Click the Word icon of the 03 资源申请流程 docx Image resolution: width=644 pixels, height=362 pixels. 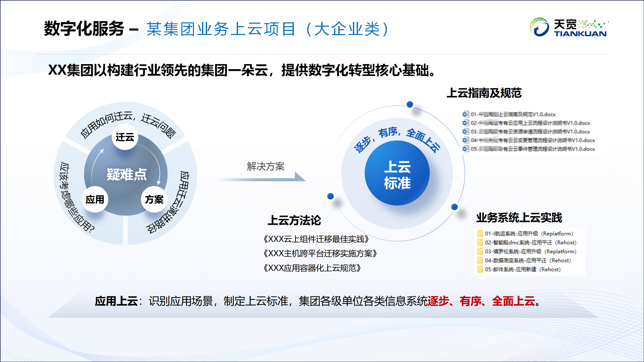466,131
